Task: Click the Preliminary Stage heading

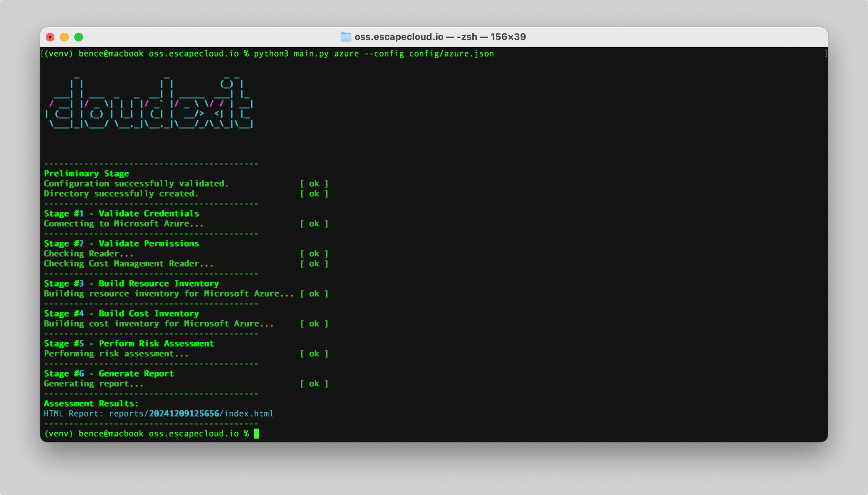Action: (x=86, y=174)
